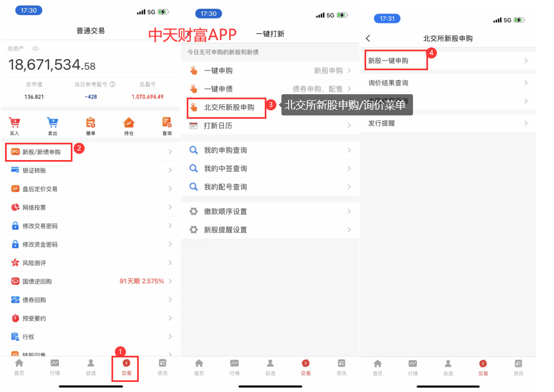Viewport: 554px width, 392px height.
Task: Click 我的配号查询 magnifier icon
Action: pyautogui.click(x=193, y=187)
